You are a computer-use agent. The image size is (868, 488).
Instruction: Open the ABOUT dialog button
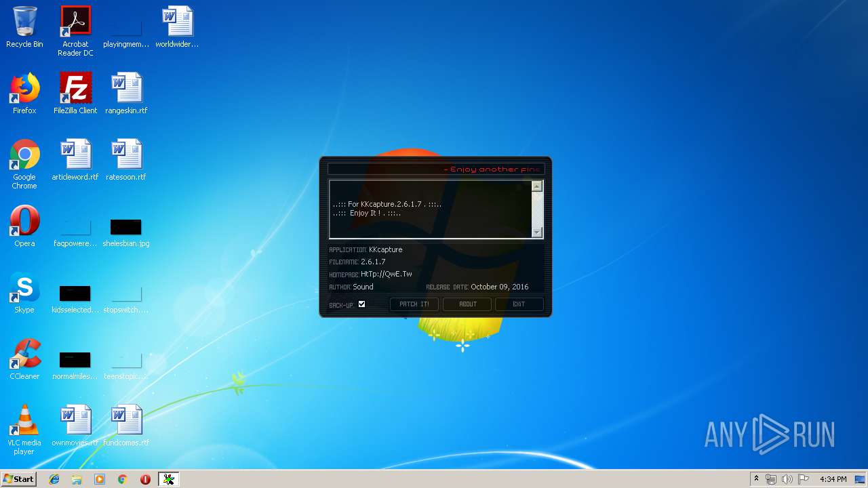(468, 304)
